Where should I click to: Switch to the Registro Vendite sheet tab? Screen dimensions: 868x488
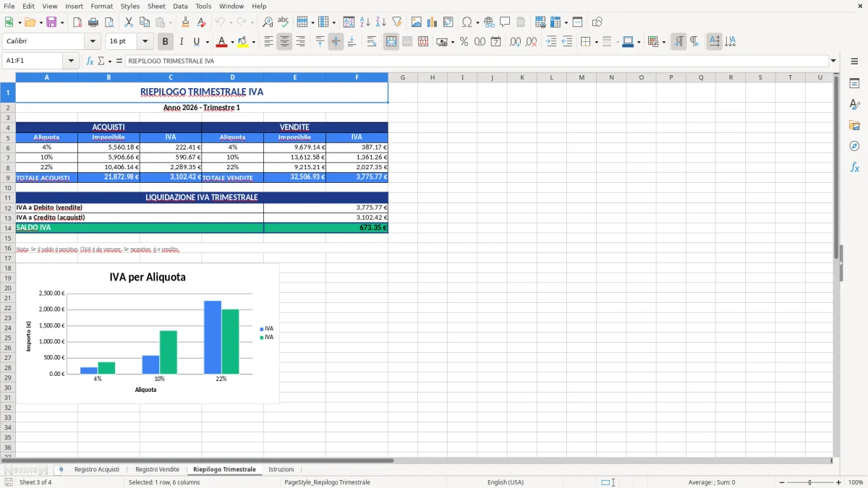pyautogui.click(x=157, y=468)
